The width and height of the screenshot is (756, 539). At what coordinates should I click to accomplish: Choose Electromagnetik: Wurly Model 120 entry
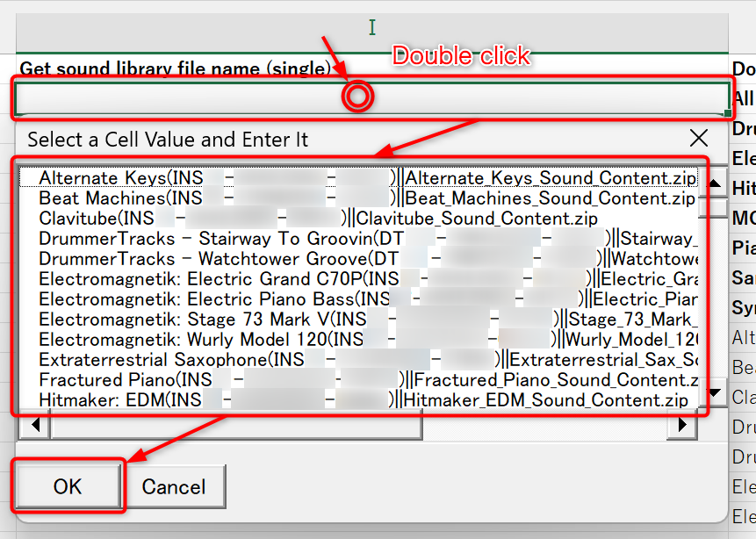184,339
